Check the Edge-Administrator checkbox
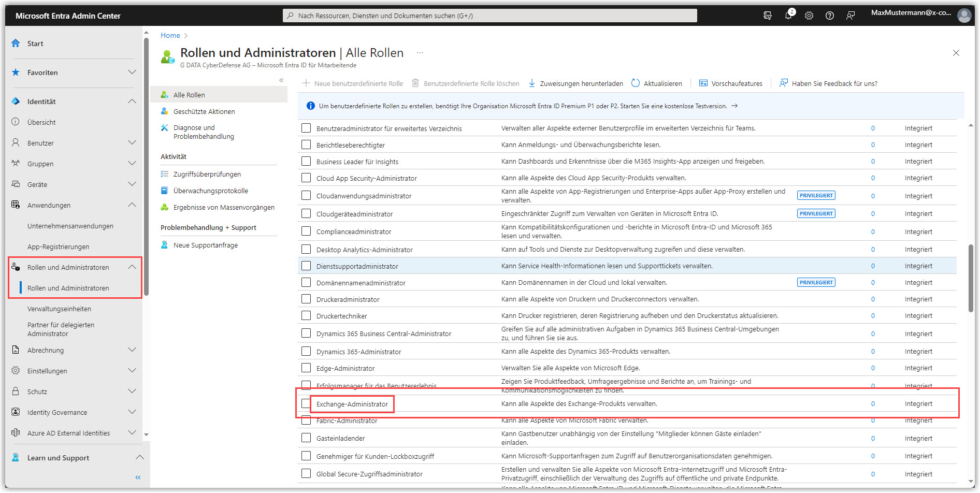 306,368
